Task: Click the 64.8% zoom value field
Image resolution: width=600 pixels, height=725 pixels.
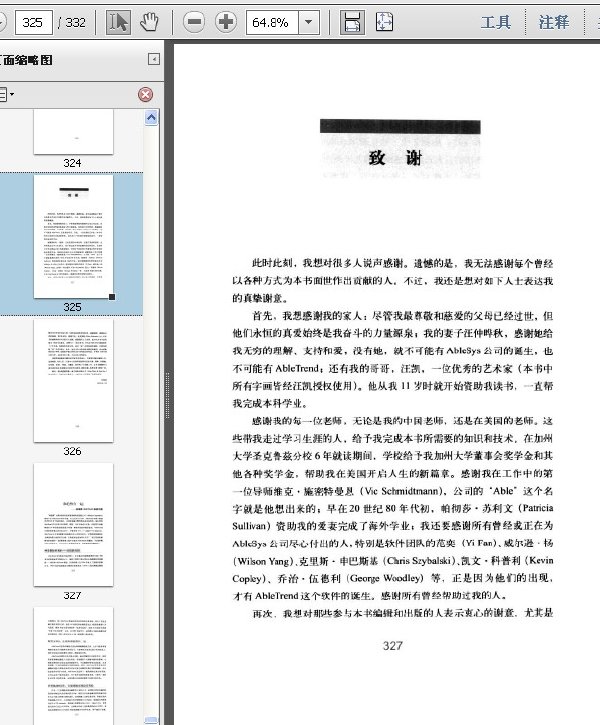Action: [x=272, y=22]
